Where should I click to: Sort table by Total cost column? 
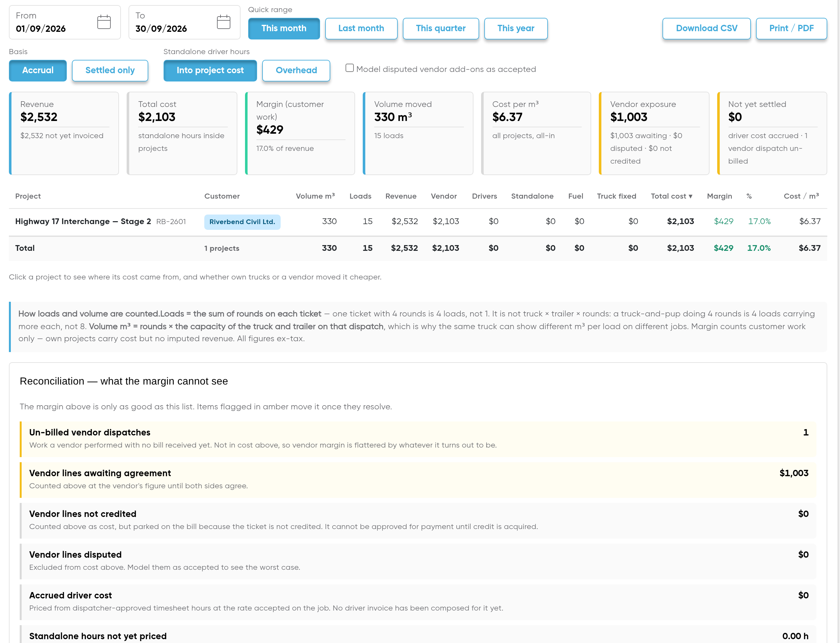(x=672, y=196)
